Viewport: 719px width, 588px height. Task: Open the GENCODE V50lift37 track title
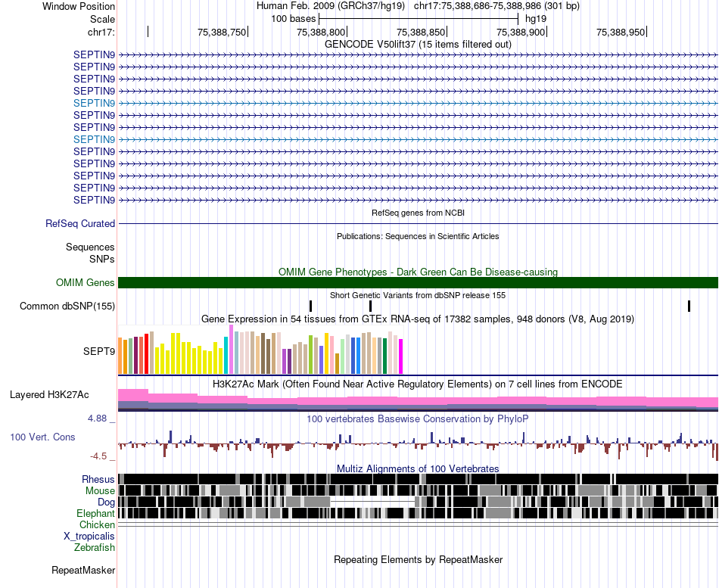tap(418, 44)
